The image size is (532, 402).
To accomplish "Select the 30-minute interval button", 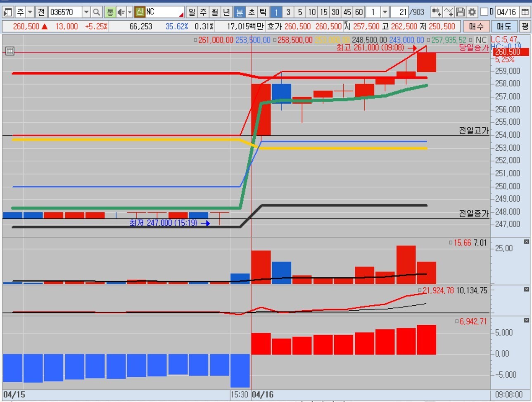I will tap(335, 12).
